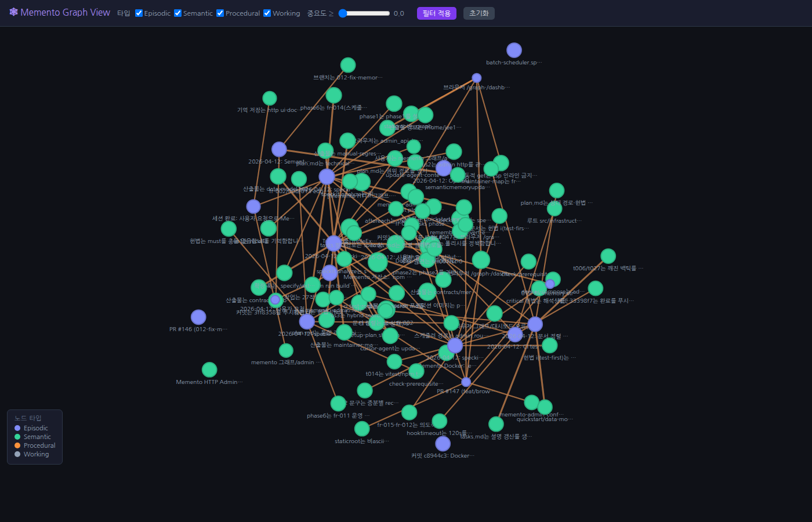Select the small 브라우저 /graph-/dashb… node
The image size is (812, 522).
(x=477, y=78)
